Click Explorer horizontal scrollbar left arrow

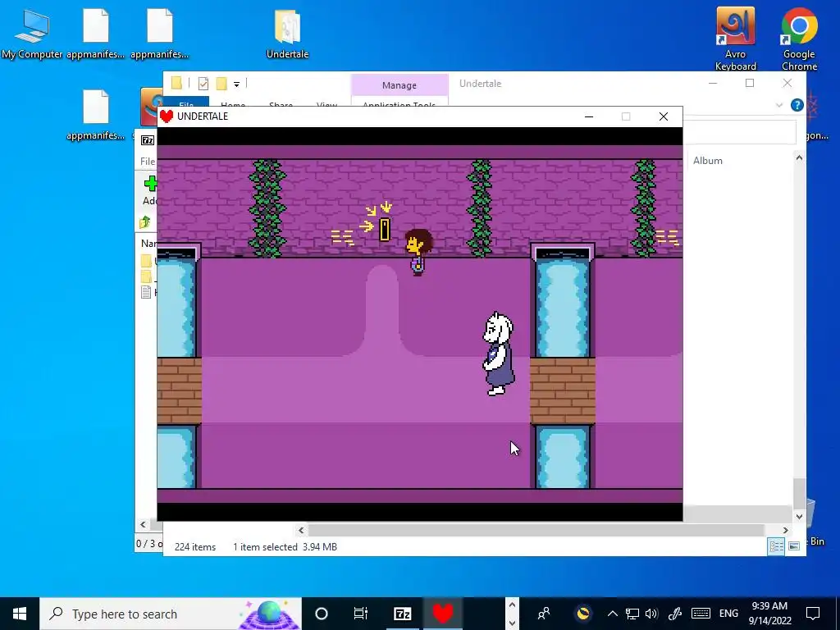301,531
